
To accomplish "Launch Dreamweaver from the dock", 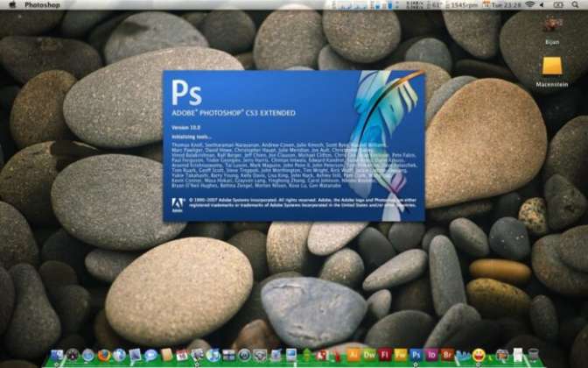I will pyautogui.click(x=369, y=356).
